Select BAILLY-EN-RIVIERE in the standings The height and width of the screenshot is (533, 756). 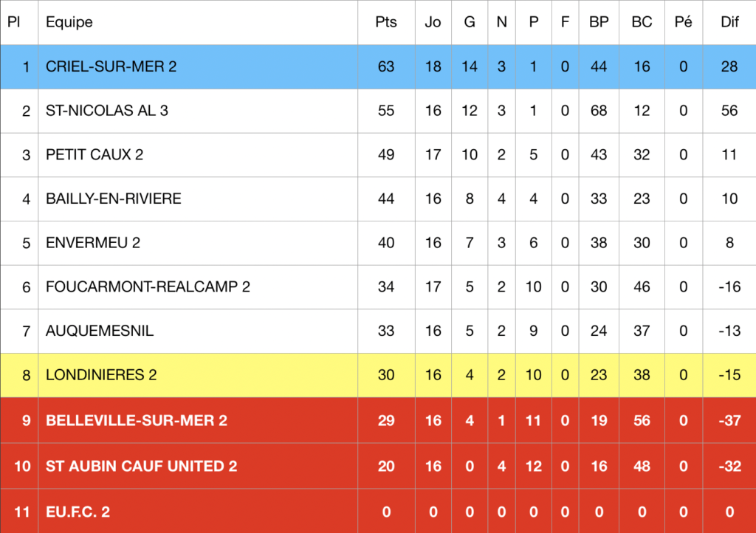tap(113, 199)
